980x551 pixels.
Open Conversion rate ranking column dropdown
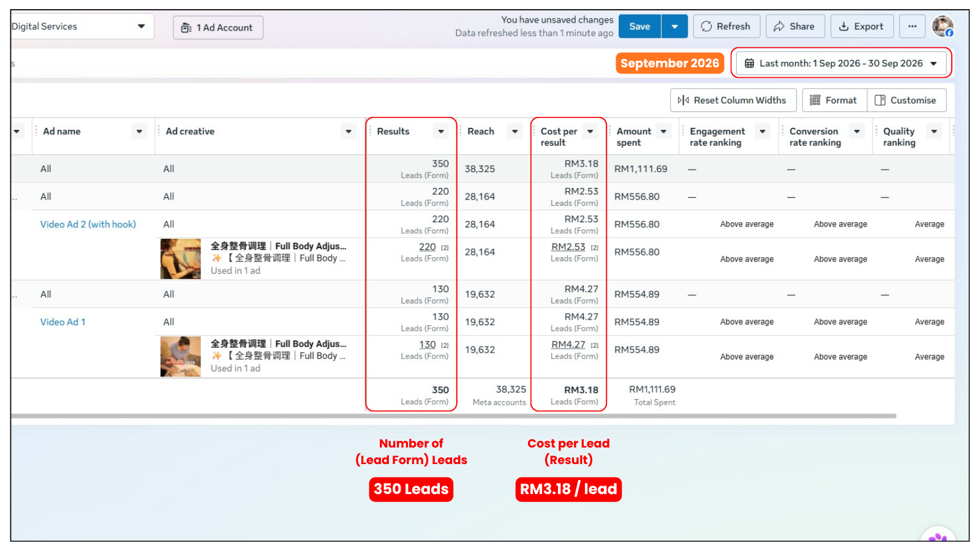[x=857, y=132]
